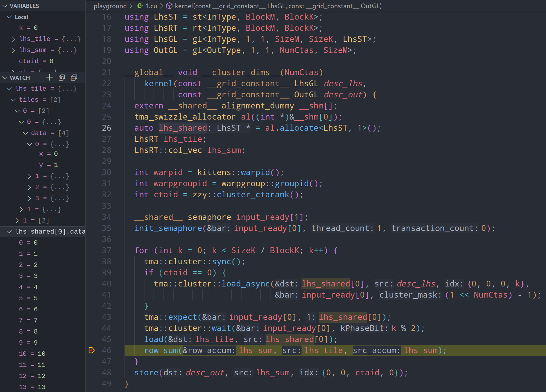The height and width of the screenshot is (392, 546).
Task: Expand the lhs_sum variable under Local
Action: tap(13, 50)
